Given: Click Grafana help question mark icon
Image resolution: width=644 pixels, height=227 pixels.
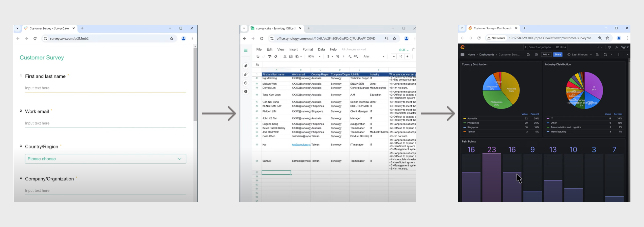Looking at the screenshot, I should (609, 47).
